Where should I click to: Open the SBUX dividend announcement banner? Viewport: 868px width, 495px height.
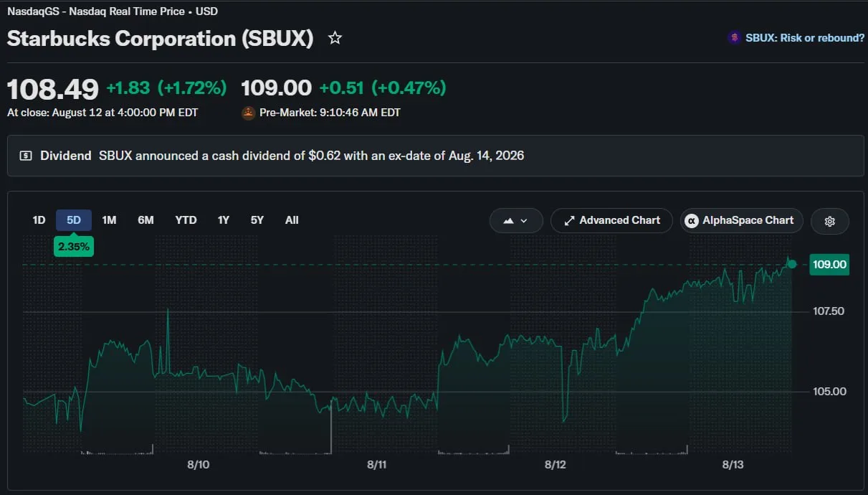click(x=435, y=156)
